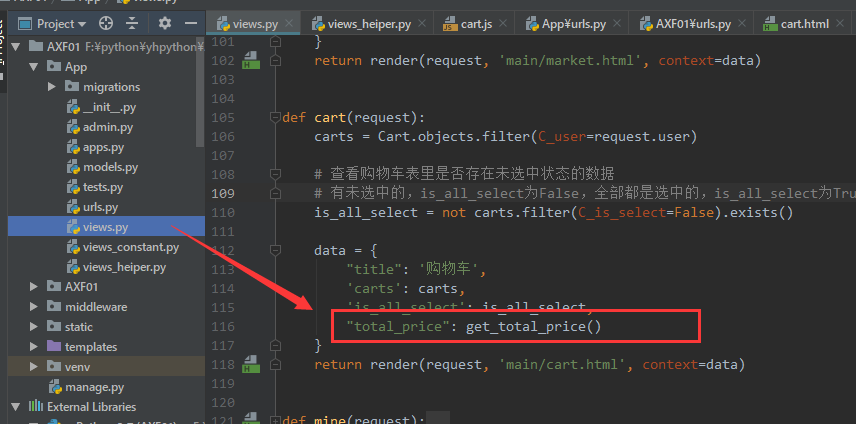Collapse the AXF01 root project folder
The height and width of the screenshot is (424, 856).
tap(16, 46)
